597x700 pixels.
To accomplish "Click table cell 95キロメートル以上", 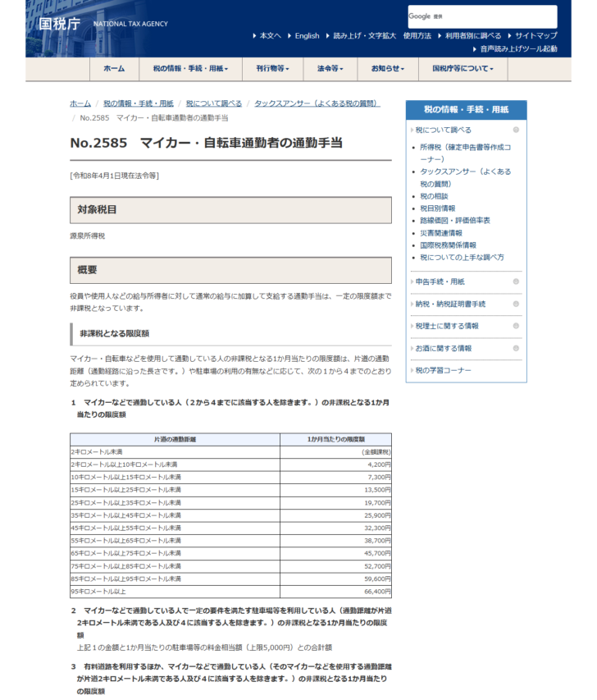I will coord(175,592).
